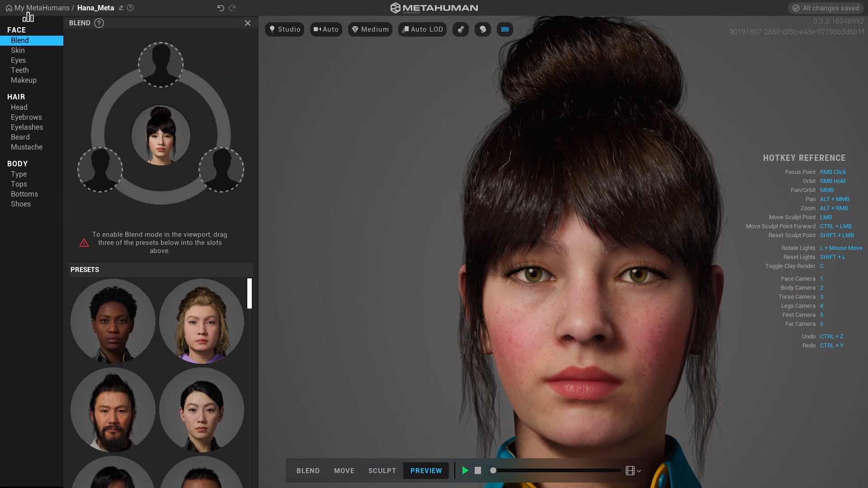The width and height of the screenshot is (868, 488).
Task: Switch to the Sculpt tab
Action: pos(382,470)
